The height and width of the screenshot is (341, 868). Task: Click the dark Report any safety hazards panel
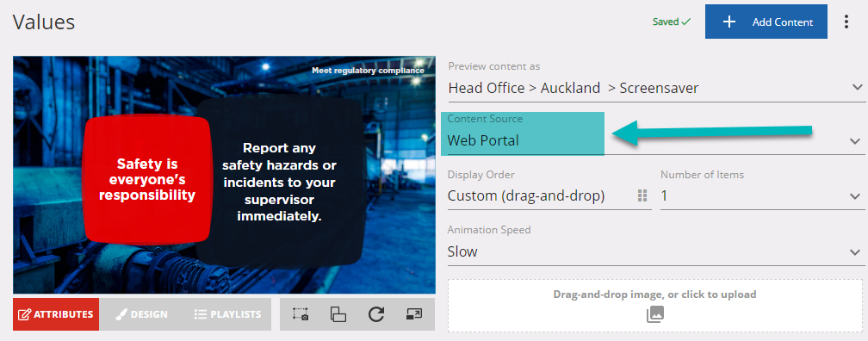(x=280, y=182)
